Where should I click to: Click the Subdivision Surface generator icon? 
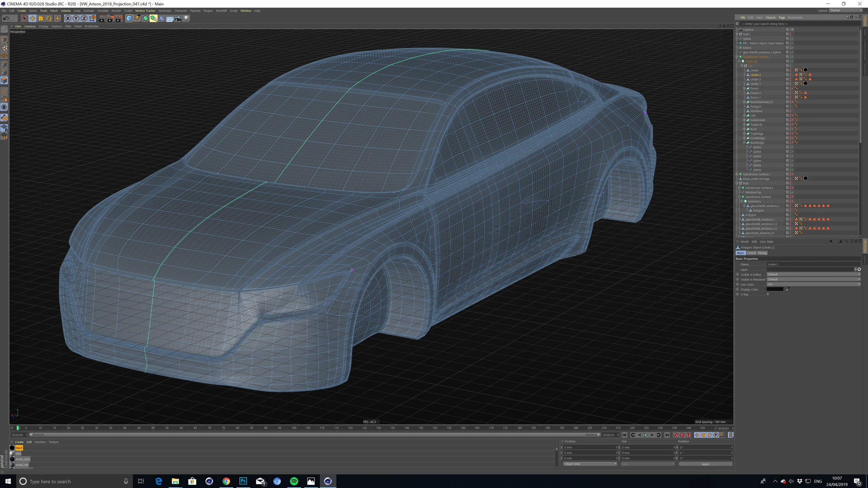point(145,18)
